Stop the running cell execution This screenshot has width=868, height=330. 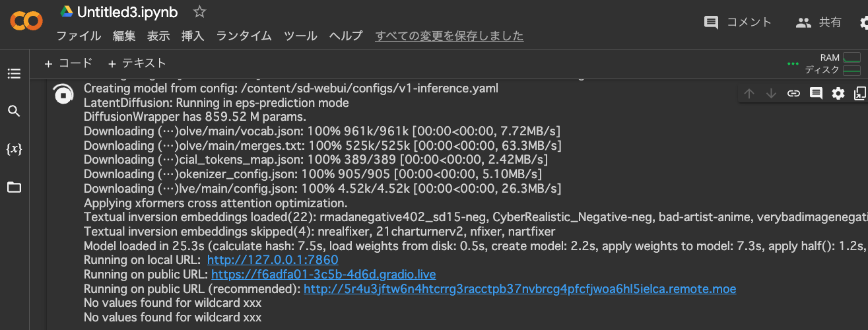point(63,95)
